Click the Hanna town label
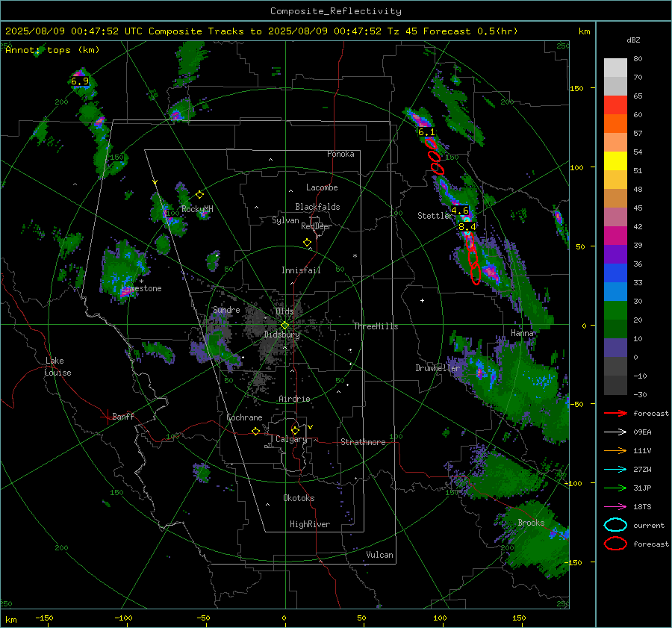This screenshot has width=672, height=628. pos(522,333)
